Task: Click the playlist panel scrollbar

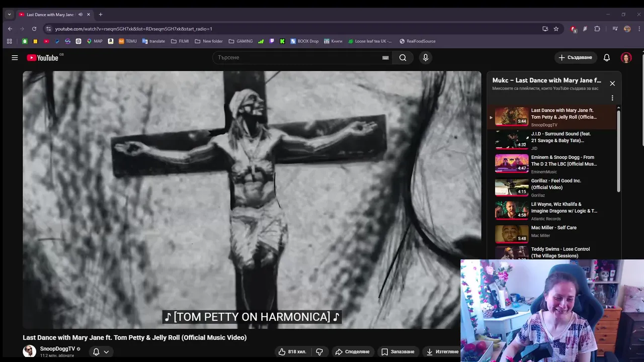Action: click(619, 151)
